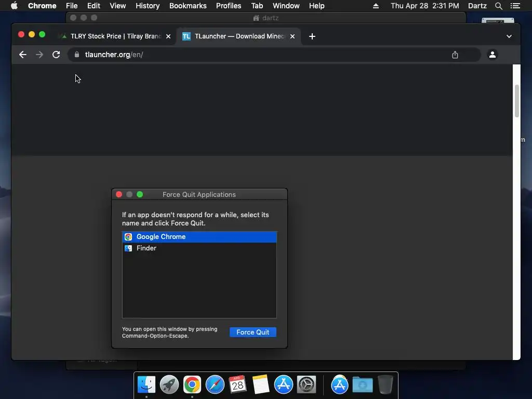The width and height of the screenshot is (532, 399).
Task: Open Notification Center list icon
Action: click(515, 6)
